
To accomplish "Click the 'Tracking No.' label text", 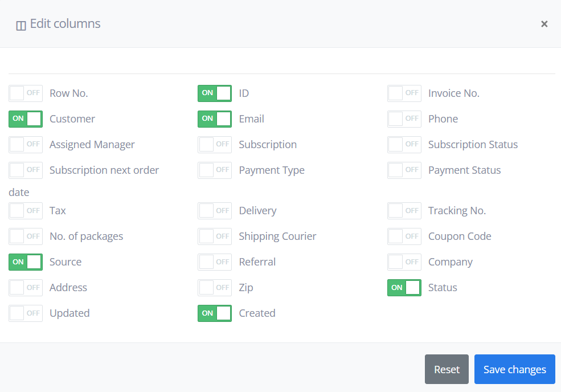I will click(x=457, y=210).
